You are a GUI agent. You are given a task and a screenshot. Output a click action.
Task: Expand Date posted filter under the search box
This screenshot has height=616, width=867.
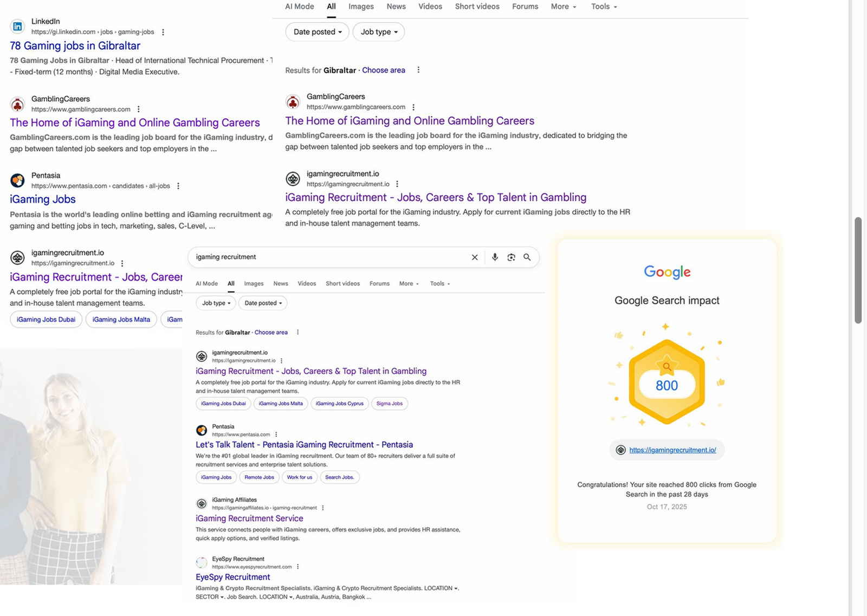[263, 303]
